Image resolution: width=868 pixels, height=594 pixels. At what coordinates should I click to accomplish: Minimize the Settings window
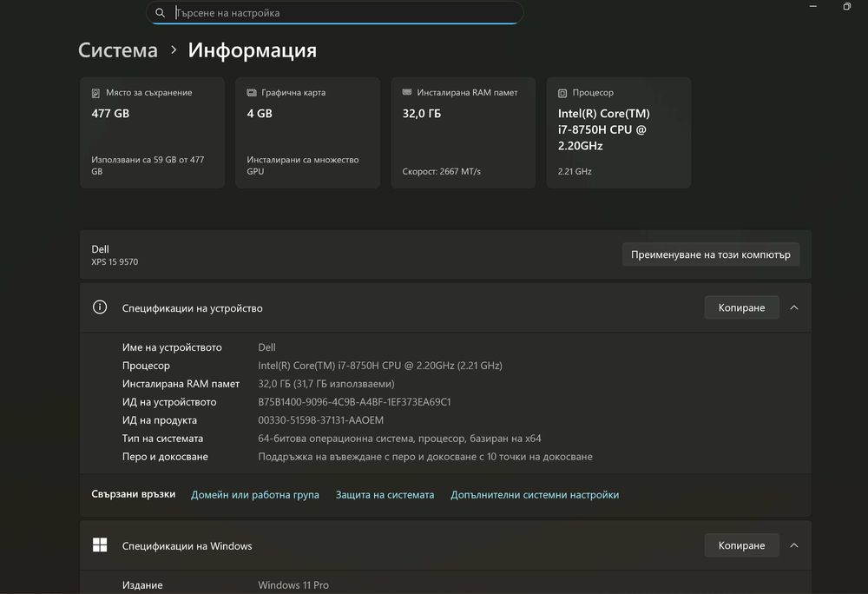tap(812, 7)
